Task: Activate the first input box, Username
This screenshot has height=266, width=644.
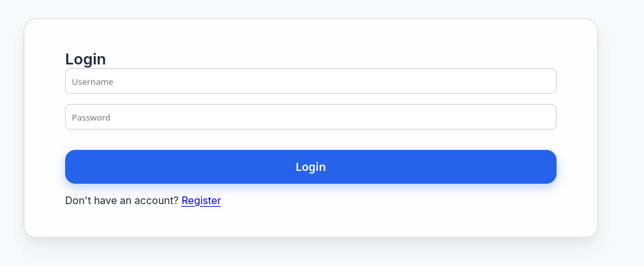Action: pos(310,82)
